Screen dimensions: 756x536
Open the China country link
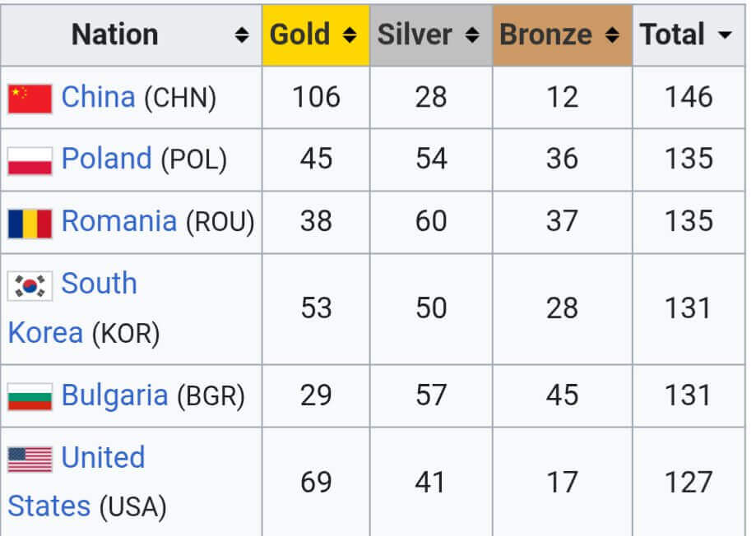pos(98,98)
